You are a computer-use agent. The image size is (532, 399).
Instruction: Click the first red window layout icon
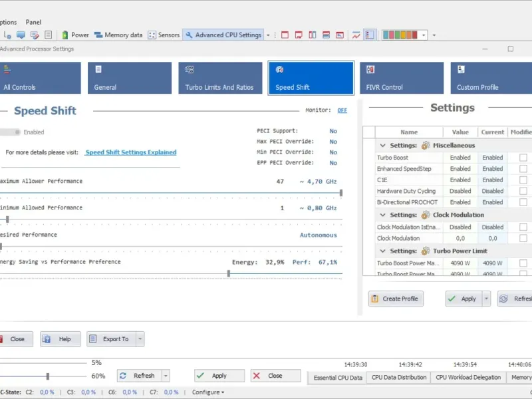[285, 35]
